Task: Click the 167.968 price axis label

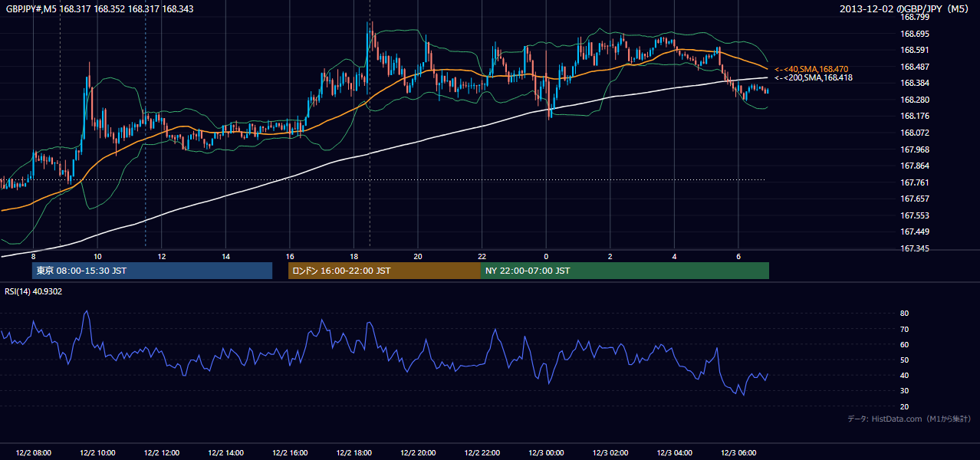Action: pos(914,149)
